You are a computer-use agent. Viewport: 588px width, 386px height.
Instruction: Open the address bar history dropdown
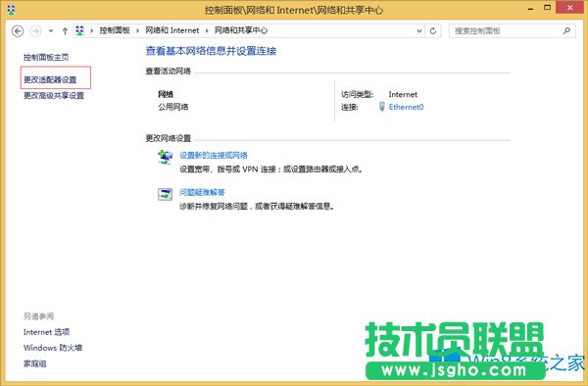(419, 30)
